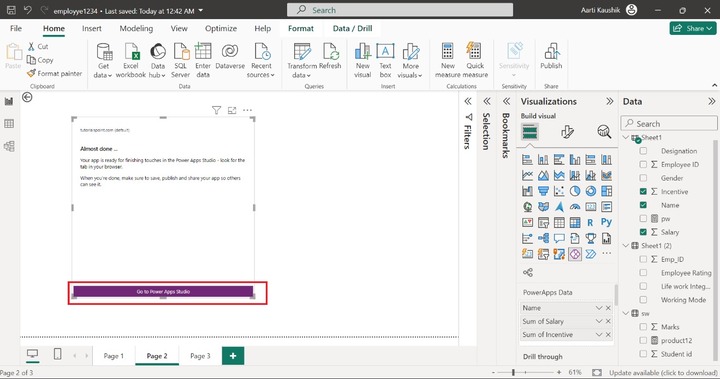Select the Power Automate visual icon
720x379 pixels.
point(591,254)
